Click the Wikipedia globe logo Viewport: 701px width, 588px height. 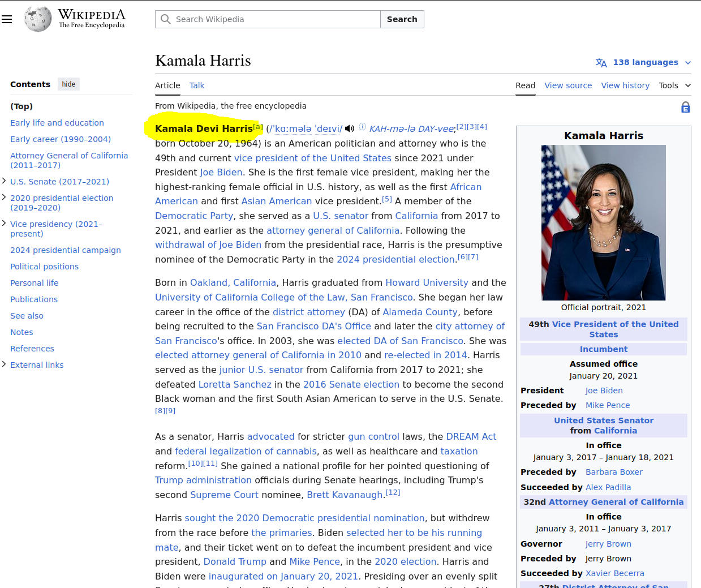tap(38, 19)
